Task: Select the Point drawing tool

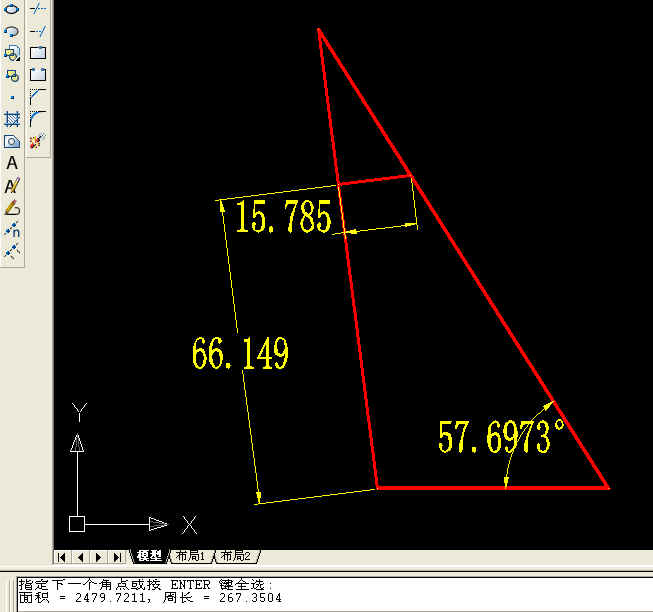Action: 12,98
